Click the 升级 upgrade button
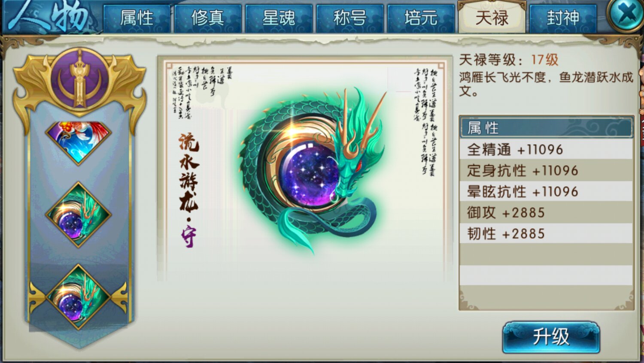Image resolution: width=644 pixels, height=363 pixels. [x=551, y=337]
